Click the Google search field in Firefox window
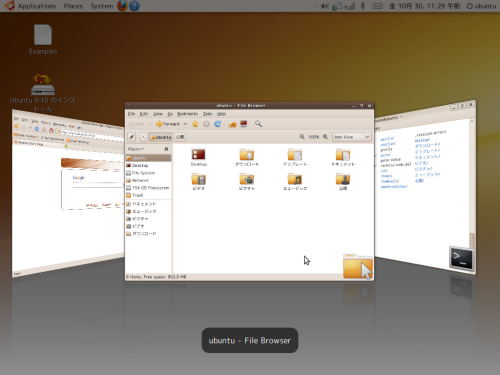The height and width of the screenshot is (375, 500). pos(97,184)
